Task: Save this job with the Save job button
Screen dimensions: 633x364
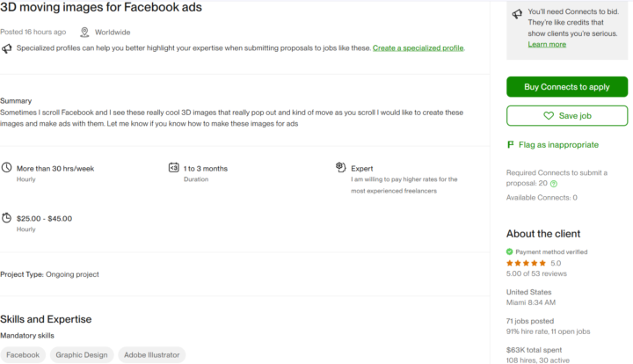Action: tap(567, 115)
